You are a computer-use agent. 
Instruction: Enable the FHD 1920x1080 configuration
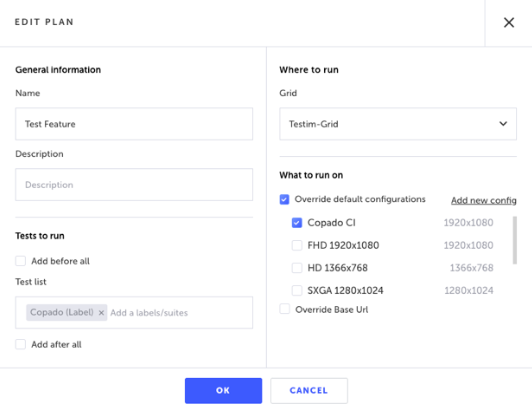[297, 245]
